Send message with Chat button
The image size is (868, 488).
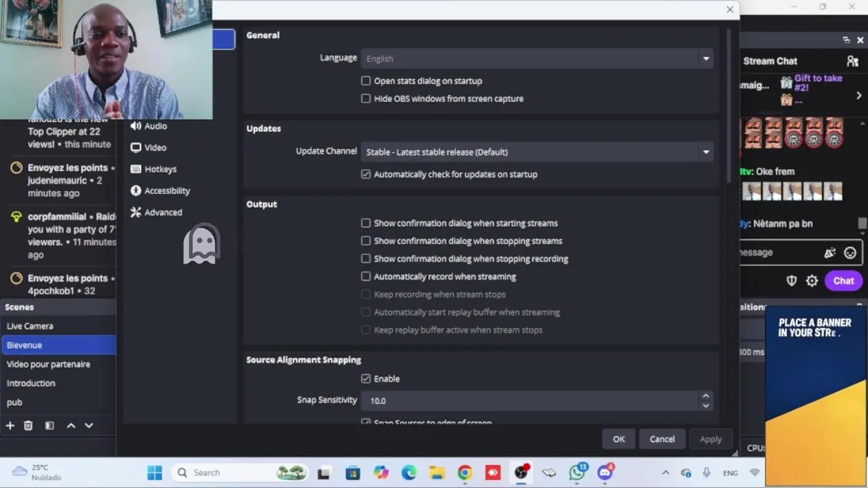[x=844, y=281]
